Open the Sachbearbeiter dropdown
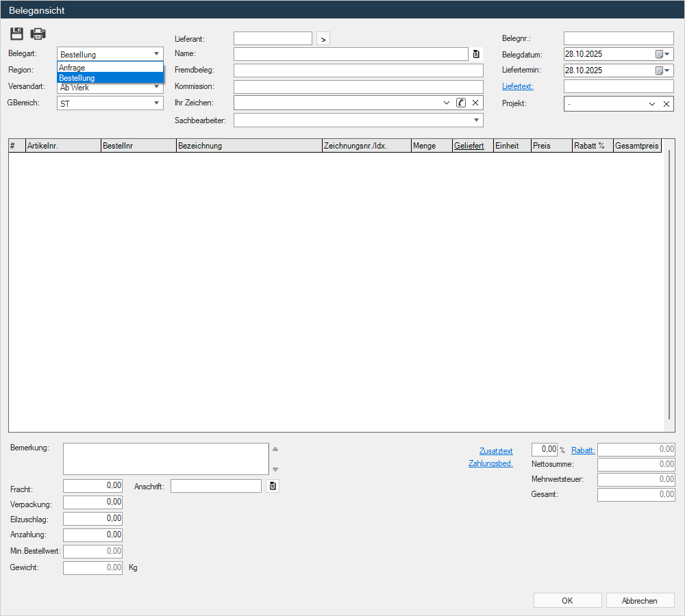Screen dimensions: 685x616 476,120
